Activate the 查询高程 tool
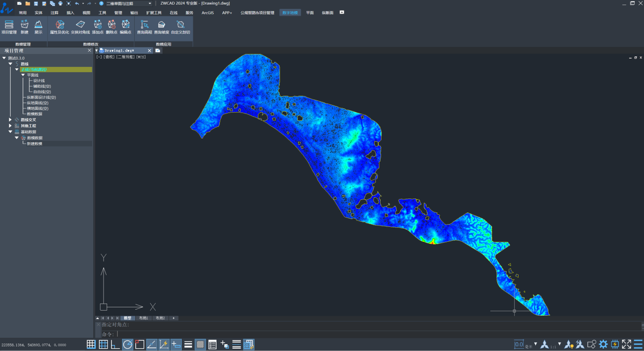Screen dimensions: 644x351 [145, 27]
